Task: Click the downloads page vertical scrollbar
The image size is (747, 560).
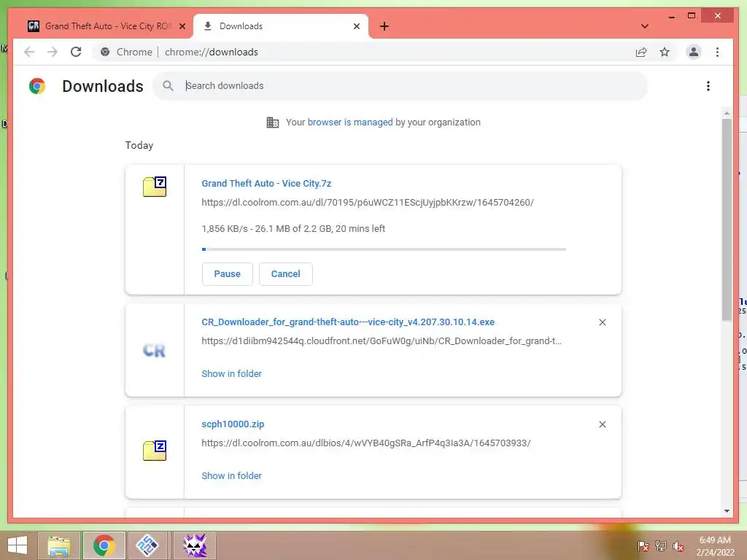Action: point(727,219)
